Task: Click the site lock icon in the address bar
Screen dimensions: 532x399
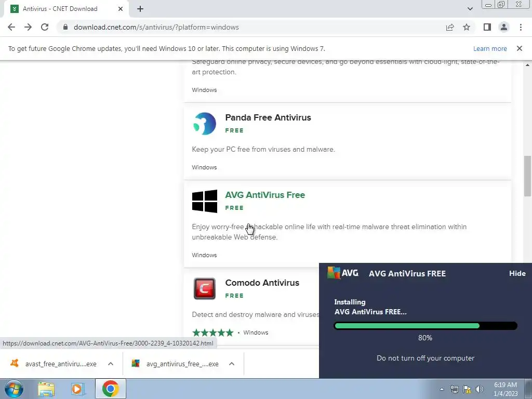Action: [65, 27]
